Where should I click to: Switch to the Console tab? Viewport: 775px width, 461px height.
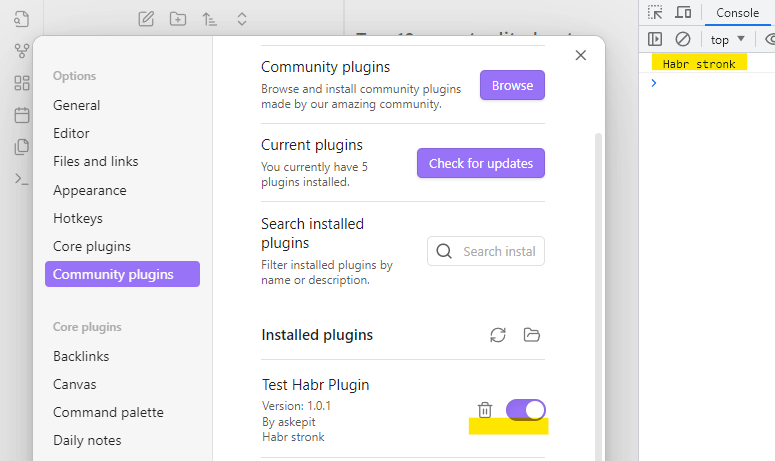[x=738, y=13]
